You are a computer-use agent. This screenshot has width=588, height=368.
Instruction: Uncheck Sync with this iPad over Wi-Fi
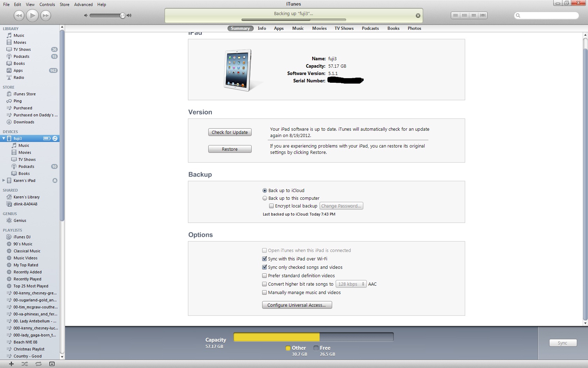265,259
